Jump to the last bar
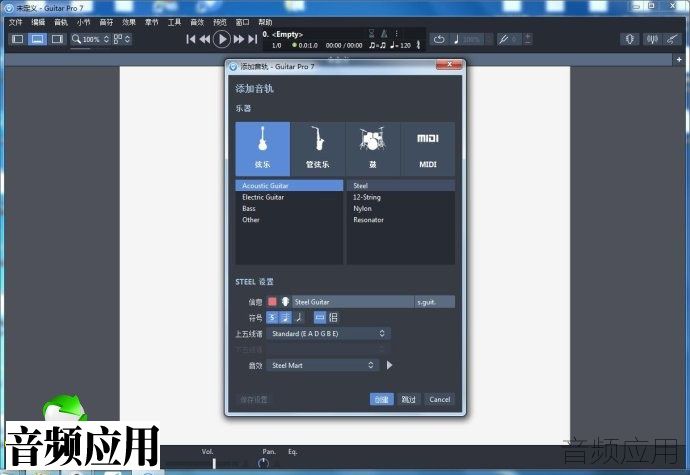Viewport: 690px width, 475px height. [x=253, y=39]
